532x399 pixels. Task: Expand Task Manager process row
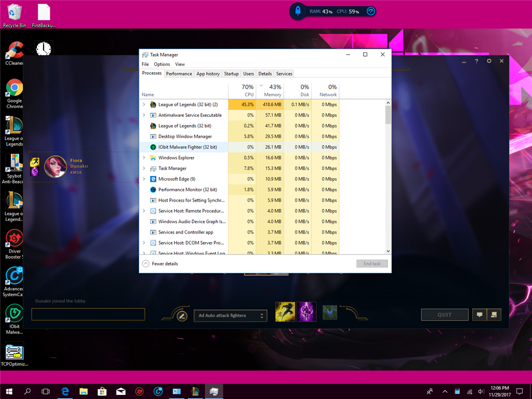144,168
